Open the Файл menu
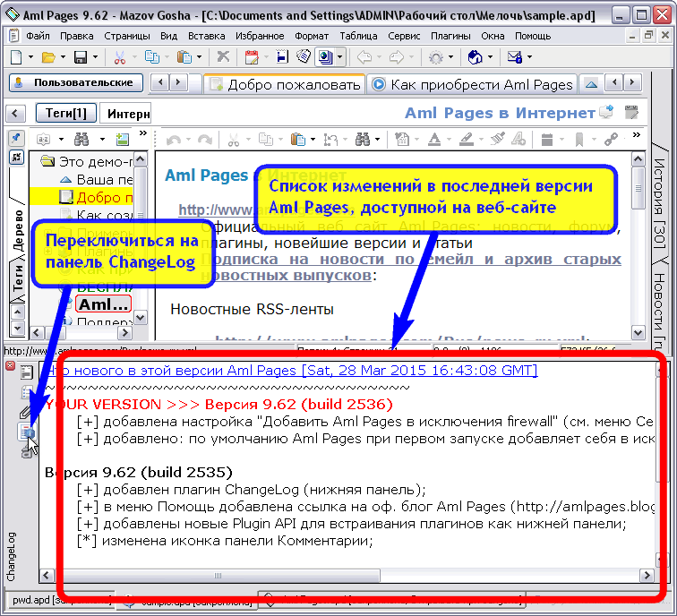This screenshot has width=677, height=616. (38, 36)
